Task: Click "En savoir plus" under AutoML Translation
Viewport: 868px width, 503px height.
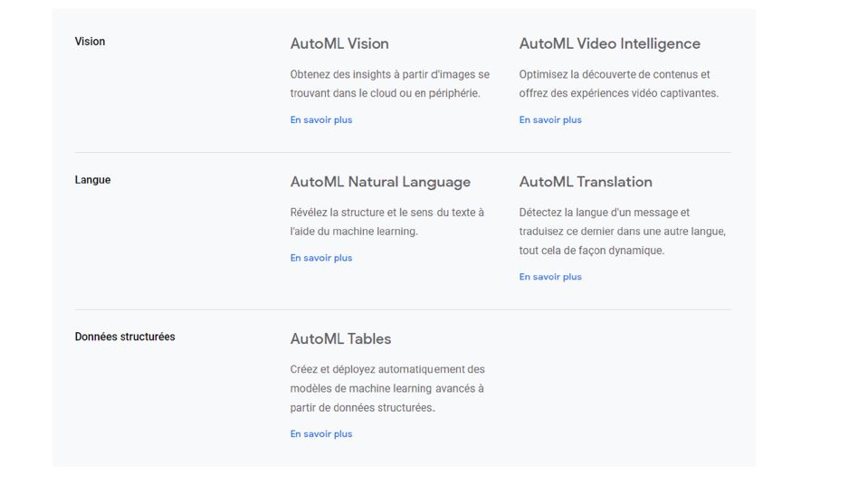Action: 550,277
